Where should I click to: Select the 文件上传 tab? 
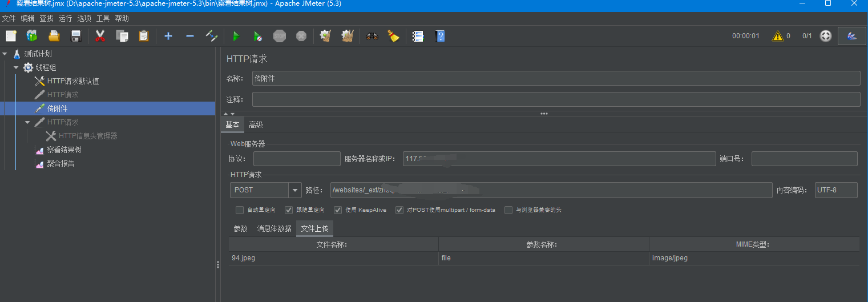(315, 228)
